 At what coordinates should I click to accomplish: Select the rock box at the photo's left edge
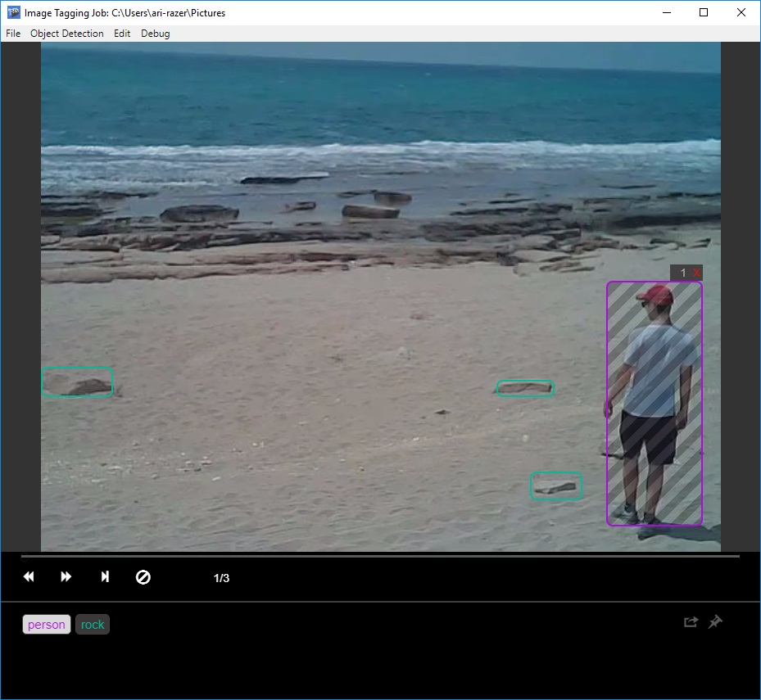77,382
